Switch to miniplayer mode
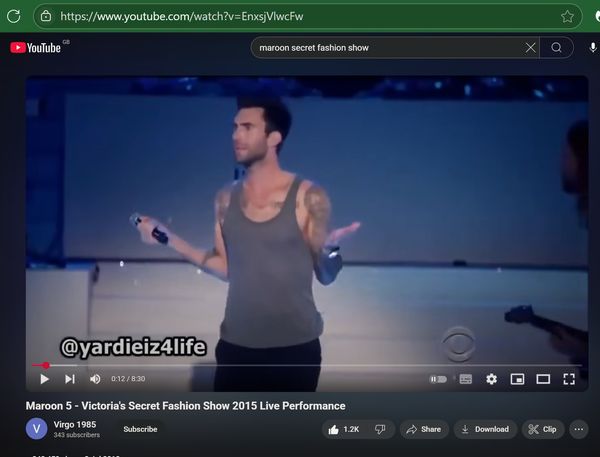Image resolution: width=600 pixels, height=457 pixels. point(517,379)
